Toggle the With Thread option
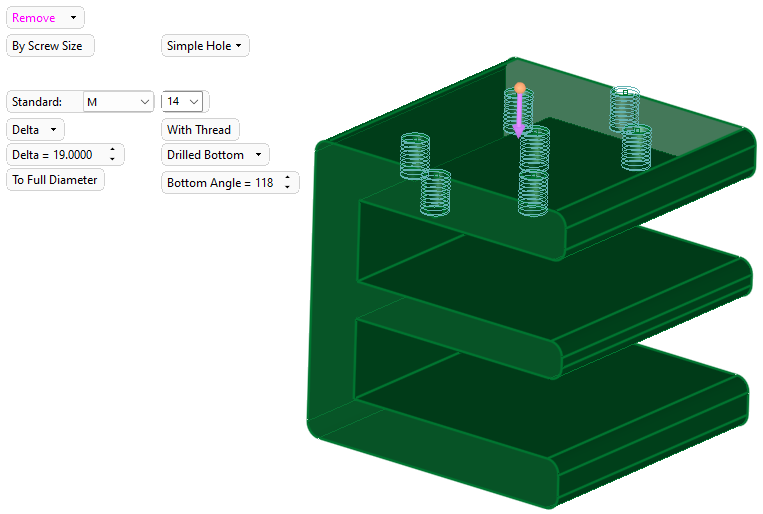This screenshot has width=763, height=514. pyautogui.click(x=199, y=130)
